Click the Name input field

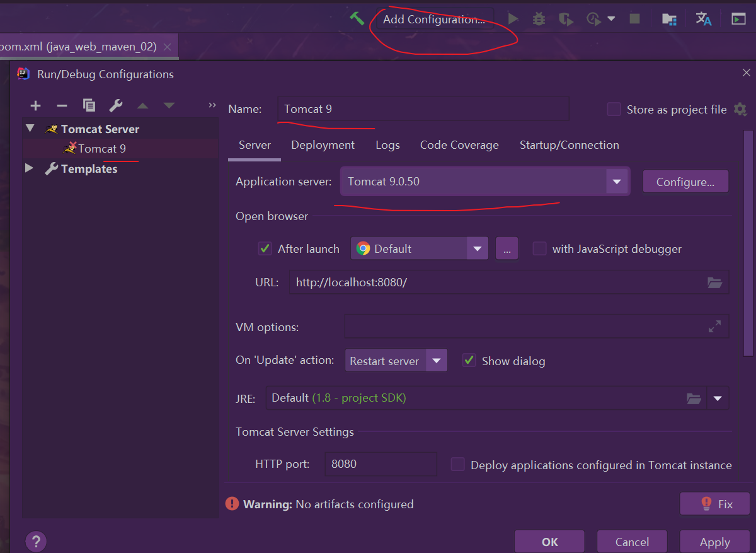click(x=423, y=109)
